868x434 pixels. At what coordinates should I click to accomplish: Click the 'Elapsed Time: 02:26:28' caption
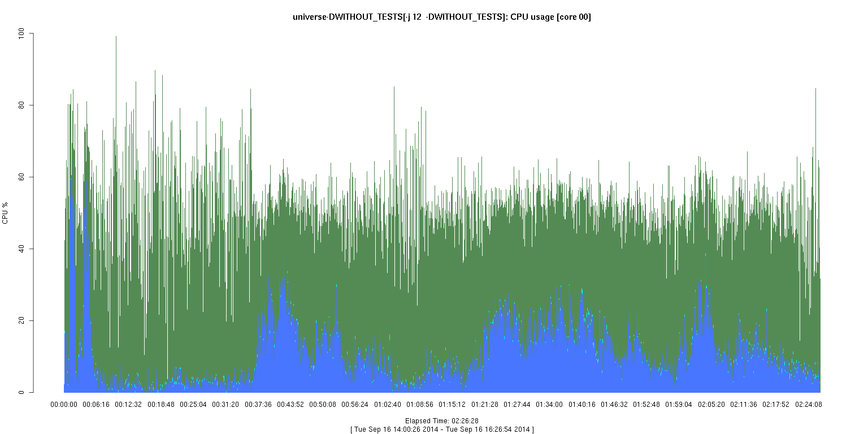click(x=442, y=421)
